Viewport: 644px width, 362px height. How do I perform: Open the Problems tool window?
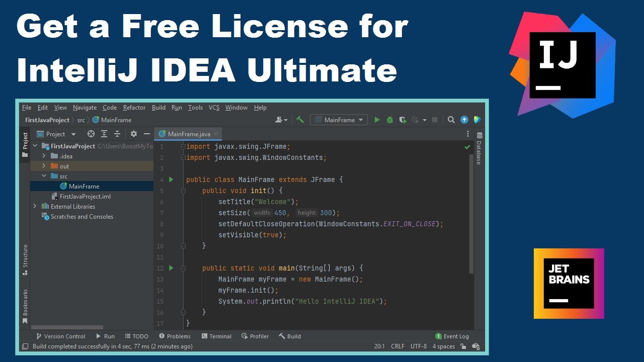point(175,336)
